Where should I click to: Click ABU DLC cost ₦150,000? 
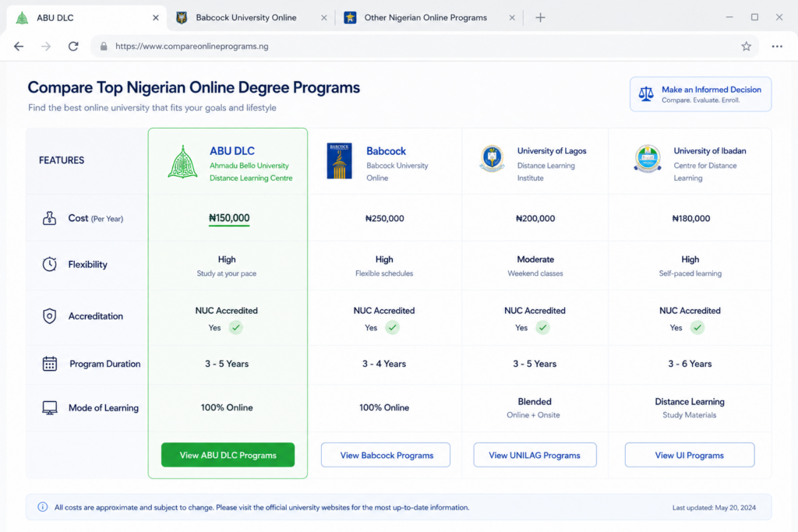(229, 218)
